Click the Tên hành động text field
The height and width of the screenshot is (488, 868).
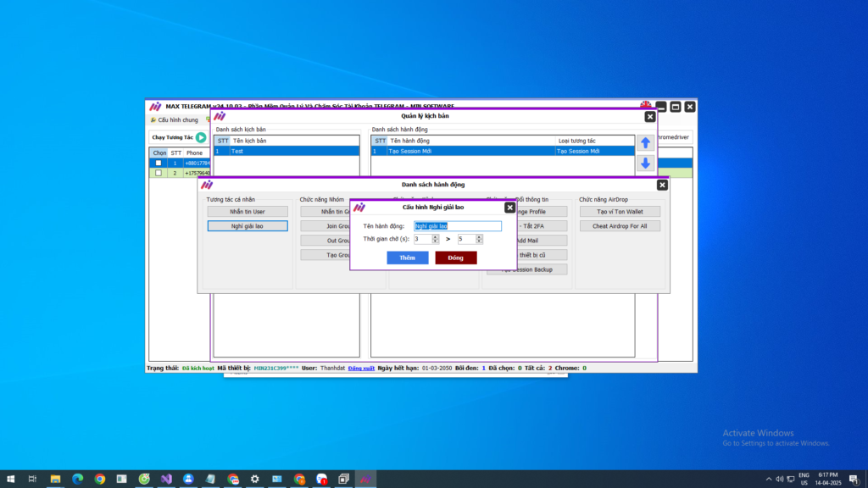coord(457,226)
